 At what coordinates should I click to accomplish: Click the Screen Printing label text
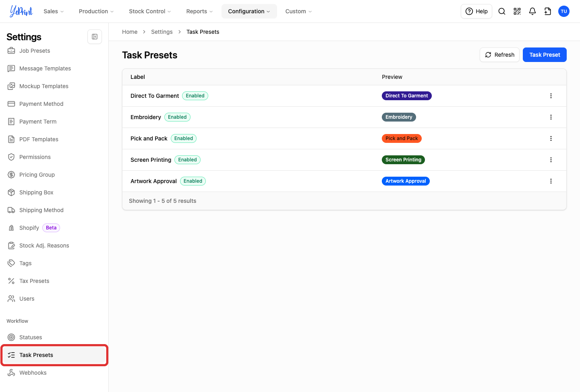click(x=151, y=160)
